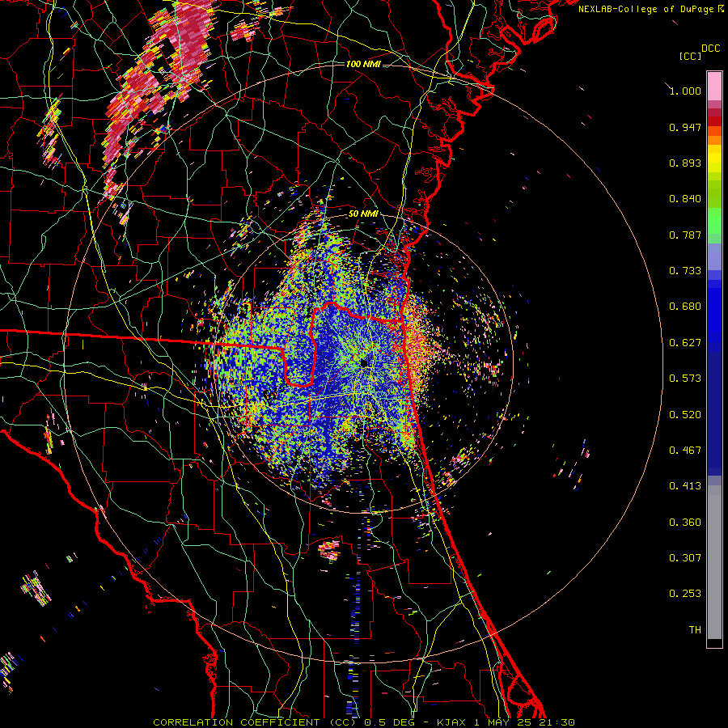Click the 50 NMI range ring label
The image size is (728, 728).
[x=363, y=214]
